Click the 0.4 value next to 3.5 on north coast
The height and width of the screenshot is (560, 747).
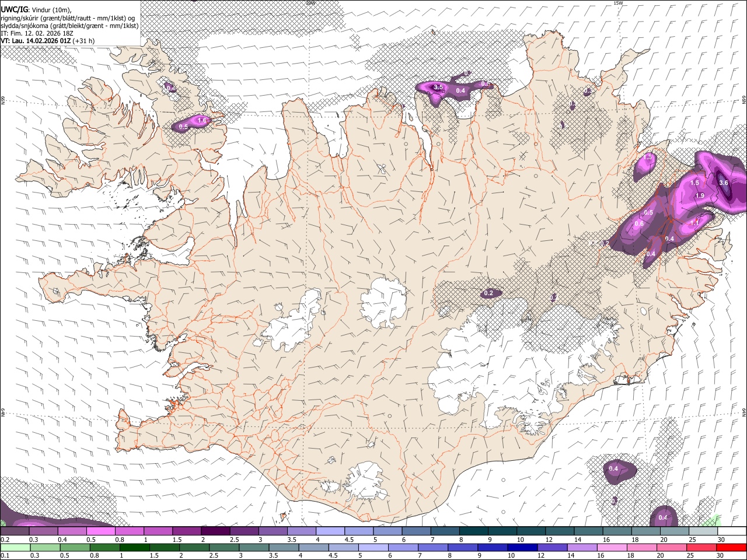tap(460, 90)
